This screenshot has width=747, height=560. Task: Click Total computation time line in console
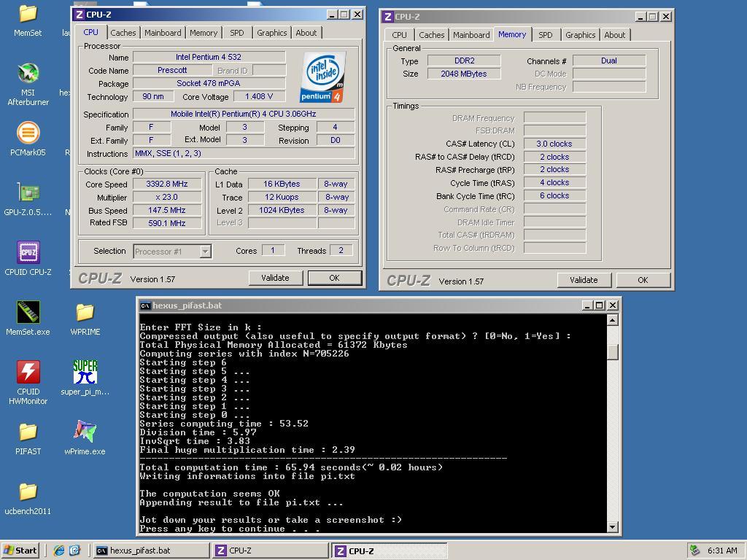(291, 467)
